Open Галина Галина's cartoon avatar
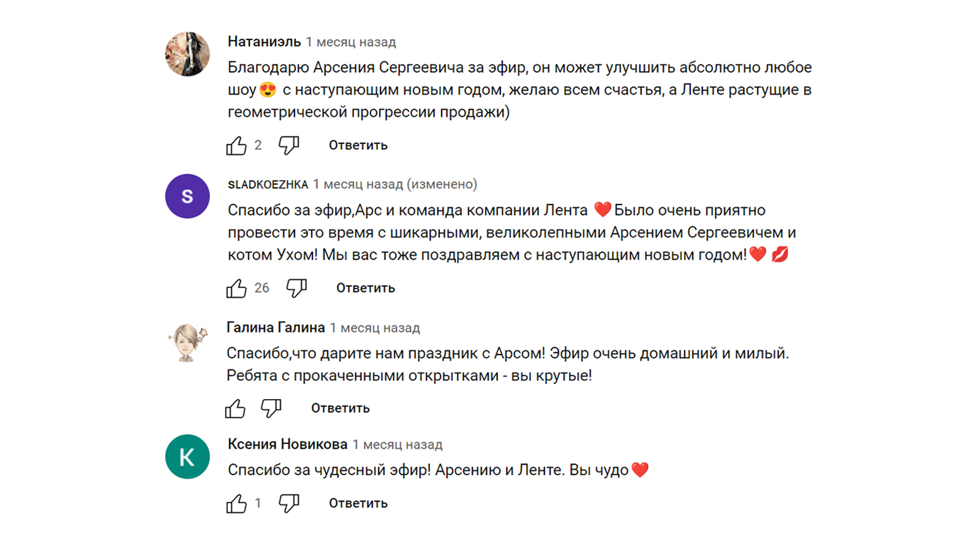The width and height of the screenshot is (980, 551). coord(187,342)
